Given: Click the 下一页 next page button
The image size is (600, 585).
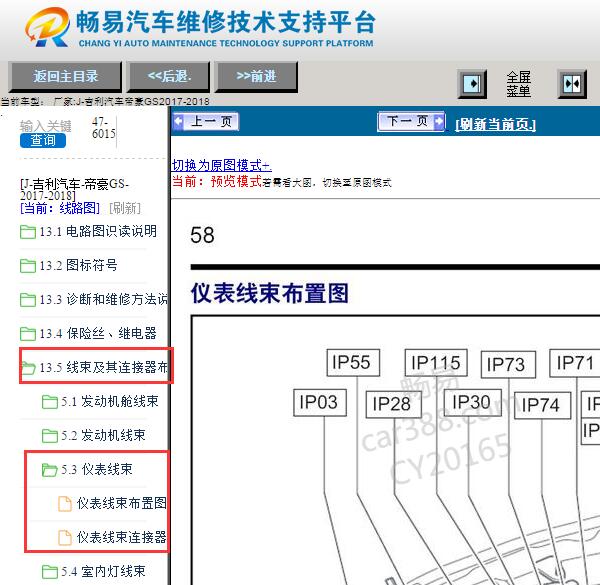Looking at the screenshot, I should coord(411,122).
